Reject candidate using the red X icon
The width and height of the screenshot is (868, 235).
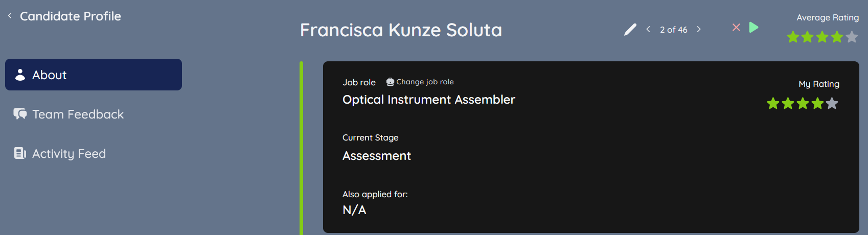(736, 27)
